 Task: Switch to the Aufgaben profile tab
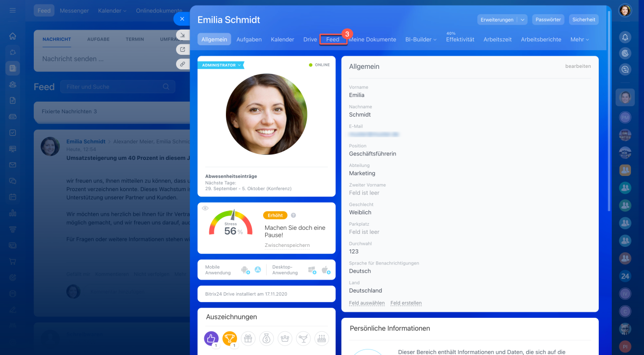coord(249,39)
